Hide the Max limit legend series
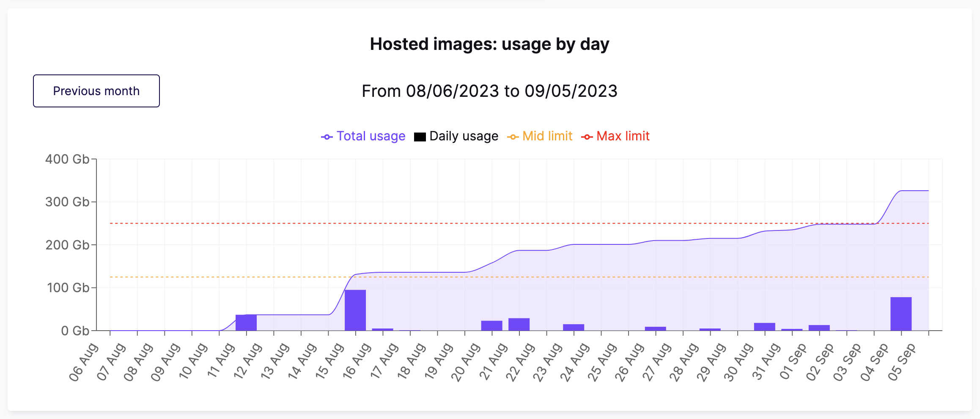Viewport: 980px width, 419px height. pyautogui.click(x=615, y=136)
